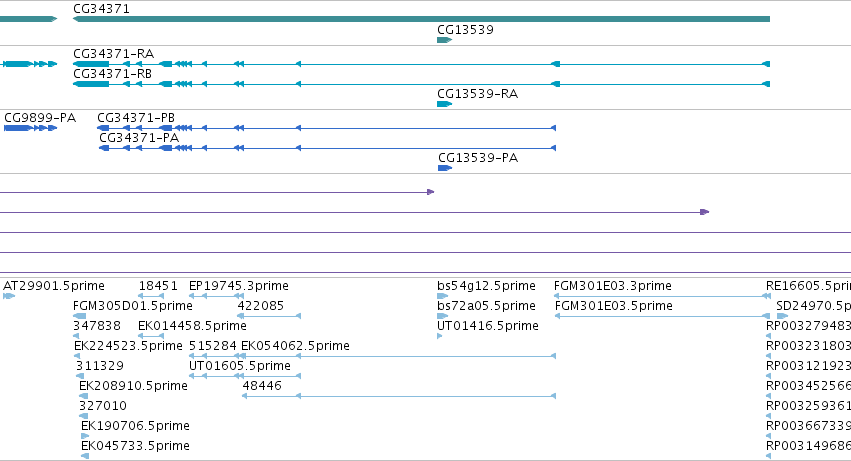Click the 515284 EST label
Viewport: 851px width, 461px height.
tap(213, 346)
